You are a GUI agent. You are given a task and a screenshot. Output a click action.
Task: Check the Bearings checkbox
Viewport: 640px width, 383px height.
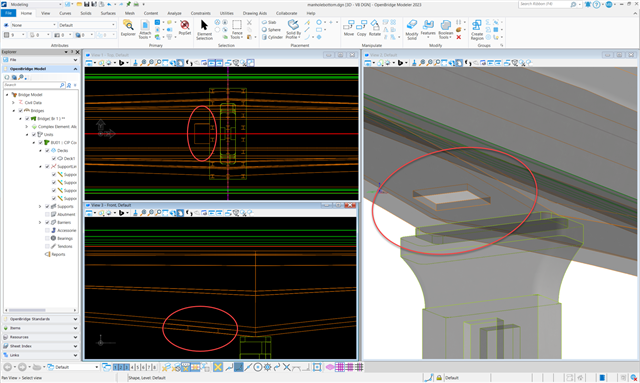(47, 238)
